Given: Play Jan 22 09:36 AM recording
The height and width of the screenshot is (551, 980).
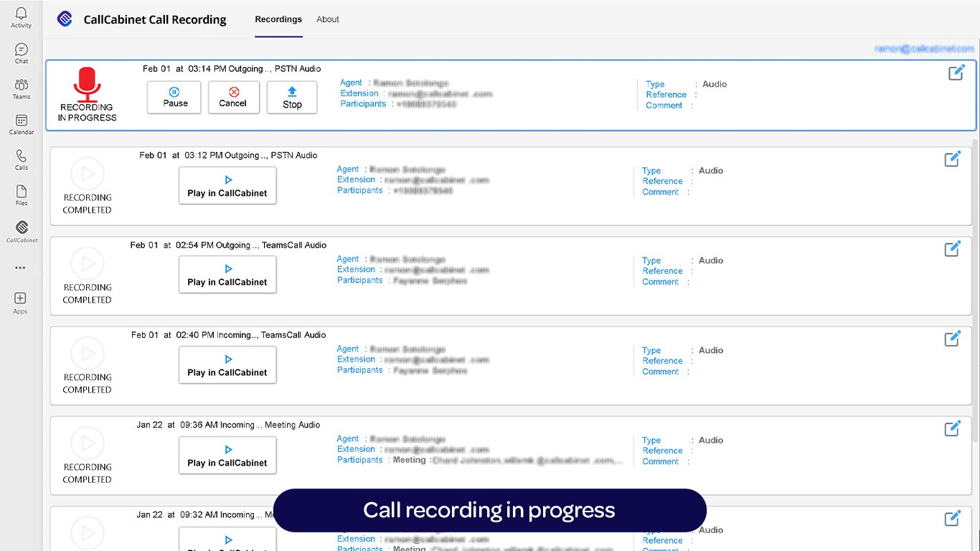Looking at the screenshot, I should click(227, 456).
